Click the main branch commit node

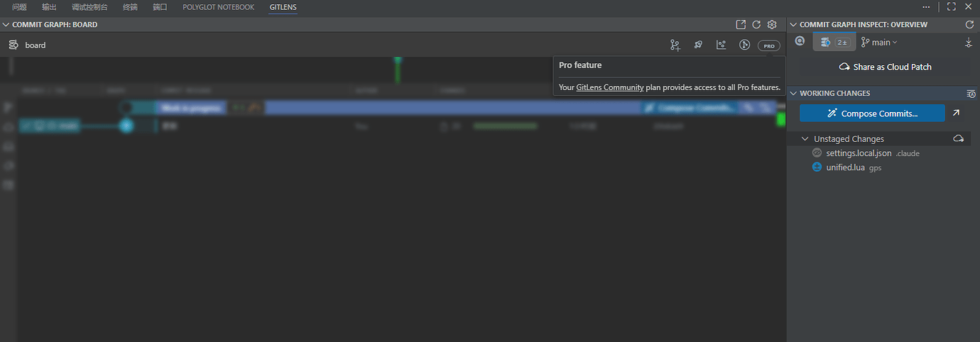(x=126, y=126)
